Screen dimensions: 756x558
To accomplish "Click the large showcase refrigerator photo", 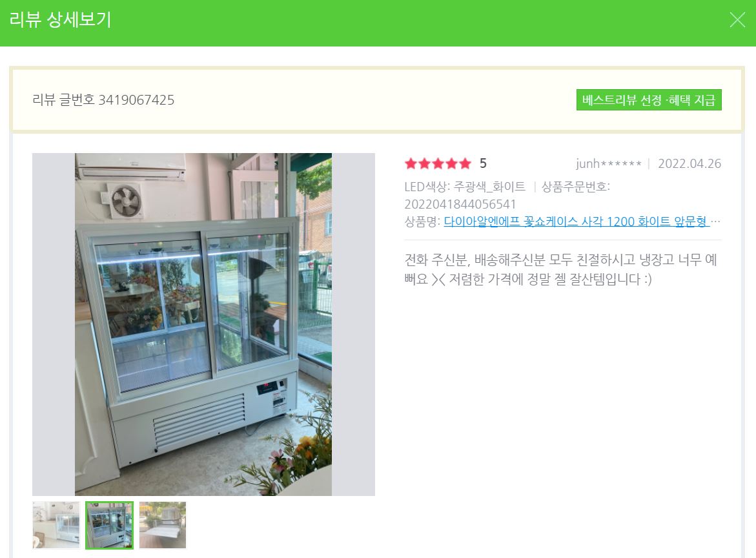I will pyautogui.click(x=203, y=324).
